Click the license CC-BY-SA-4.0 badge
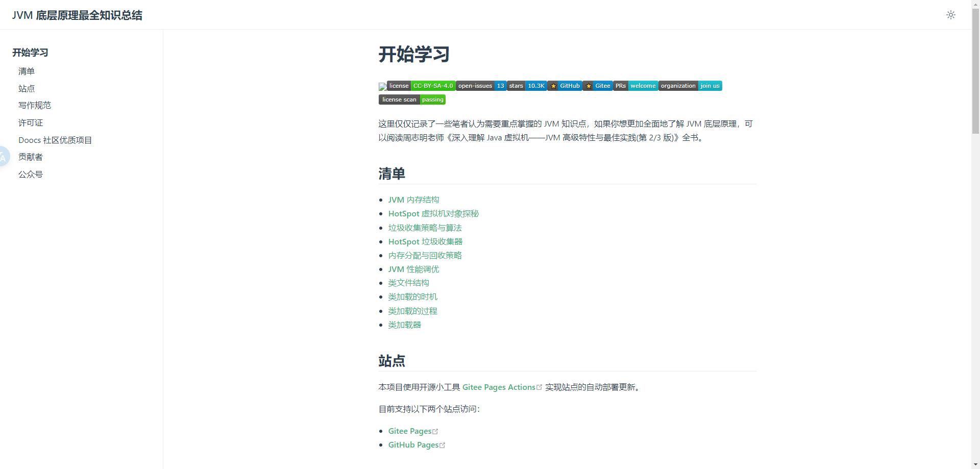The width and height of the screenshot is (980, 469). click(x=421, y=86)
